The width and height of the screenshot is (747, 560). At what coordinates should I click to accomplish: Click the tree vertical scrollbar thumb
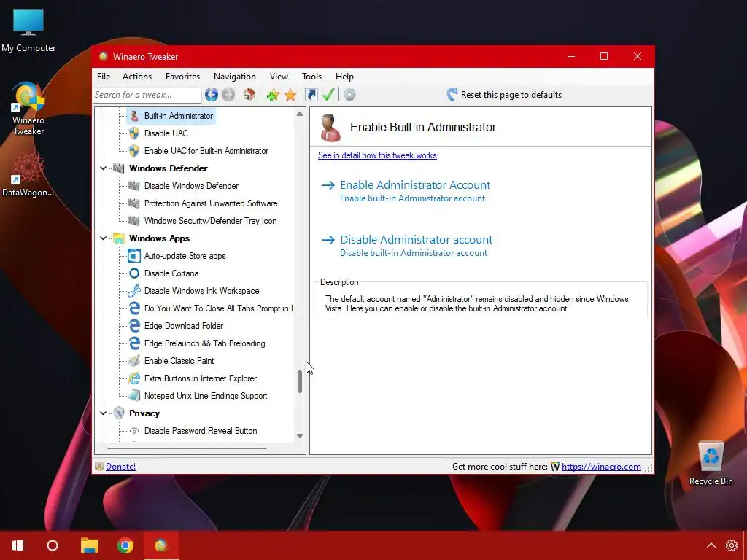click(300, 381)
